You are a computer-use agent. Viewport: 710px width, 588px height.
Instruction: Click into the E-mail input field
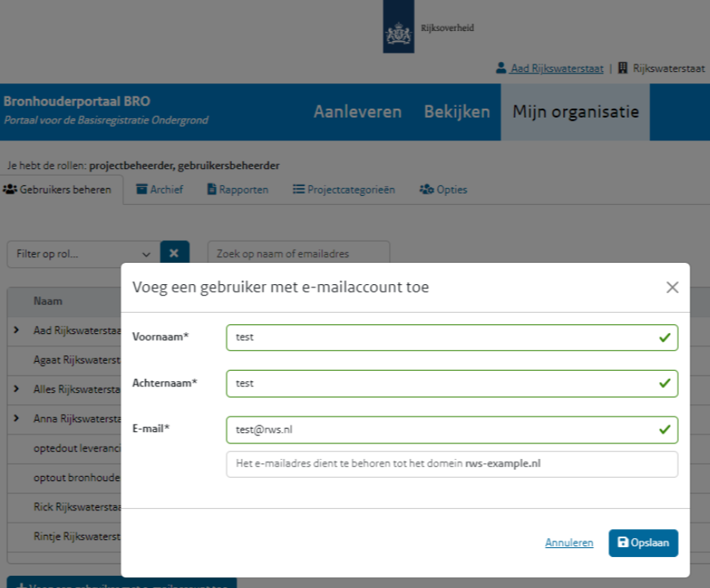tap(441, 428)
